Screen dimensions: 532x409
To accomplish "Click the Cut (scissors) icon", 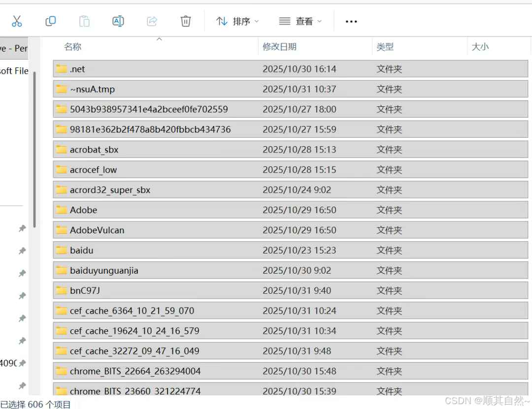I will (17, 21).
